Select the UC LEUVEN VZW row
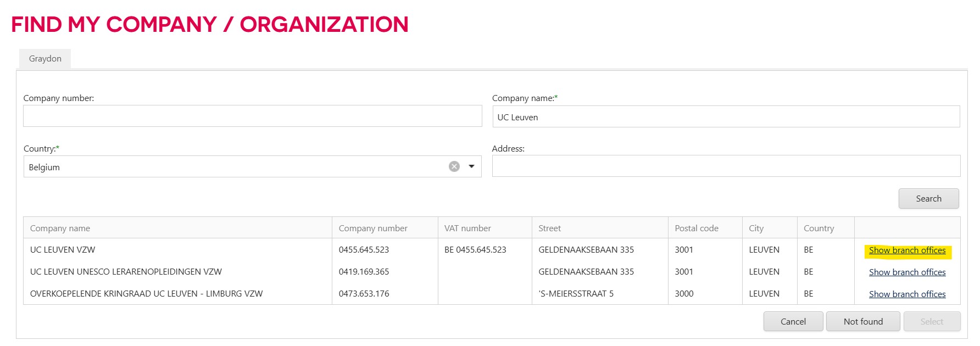The width and height of the screenshot is (980, 346). 63,250
